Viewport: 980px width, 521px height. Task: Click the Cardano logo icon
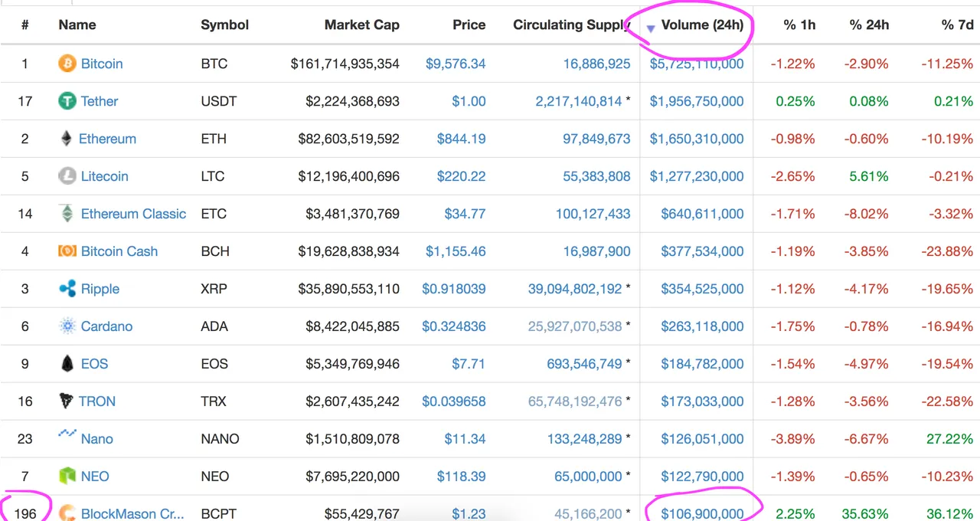pos(67,326)
